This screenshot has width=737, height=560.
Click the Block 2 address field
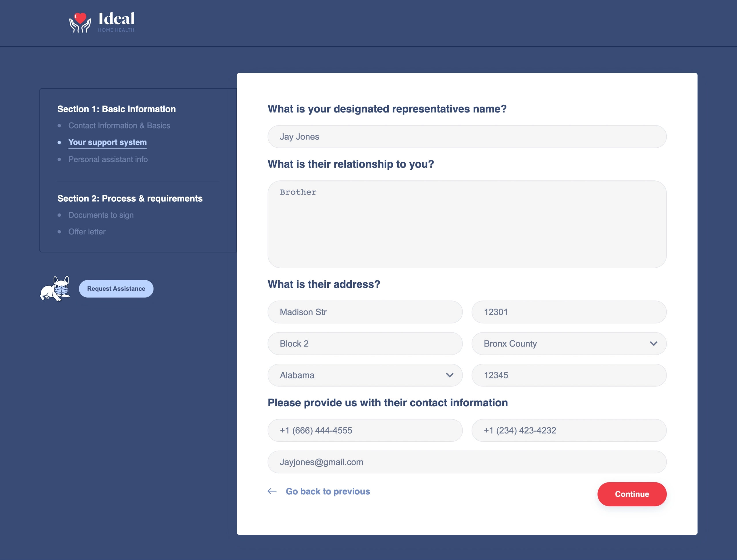(x=365, y=343)
